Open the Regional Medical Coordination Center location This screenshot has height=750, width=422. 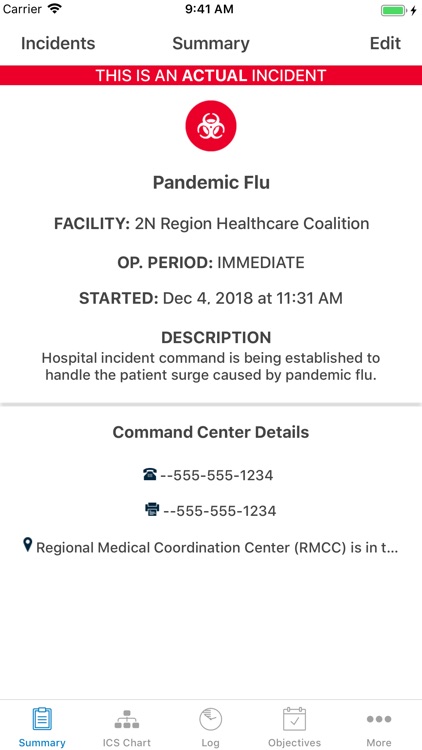click(x=217, y=547)
